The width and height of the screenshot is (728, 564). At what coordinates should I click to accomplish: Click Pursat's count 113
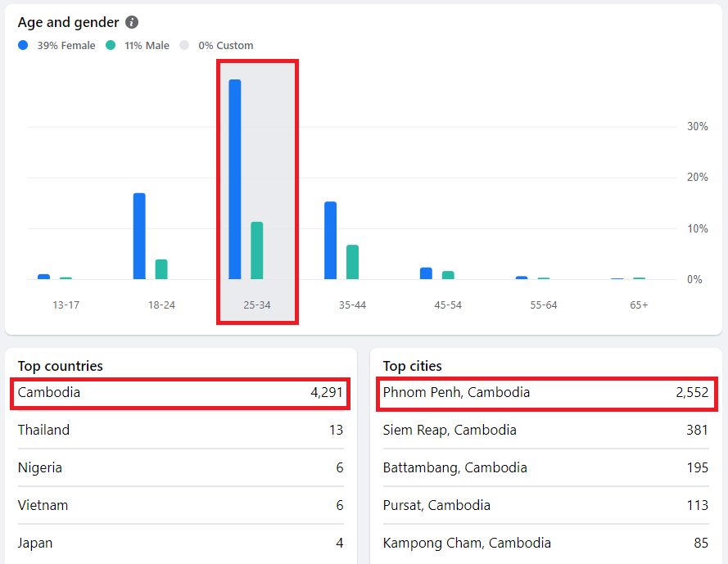[698, 505]
